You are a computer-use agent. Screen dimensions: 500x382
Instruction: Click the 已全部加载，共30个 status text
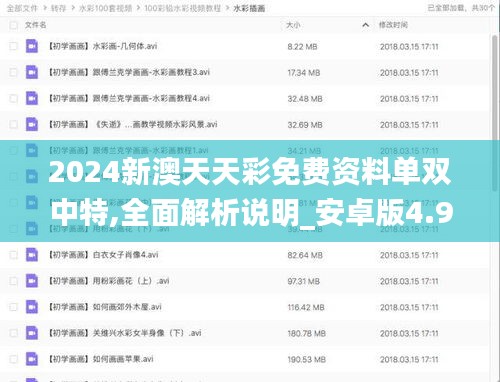coord(461,8)
